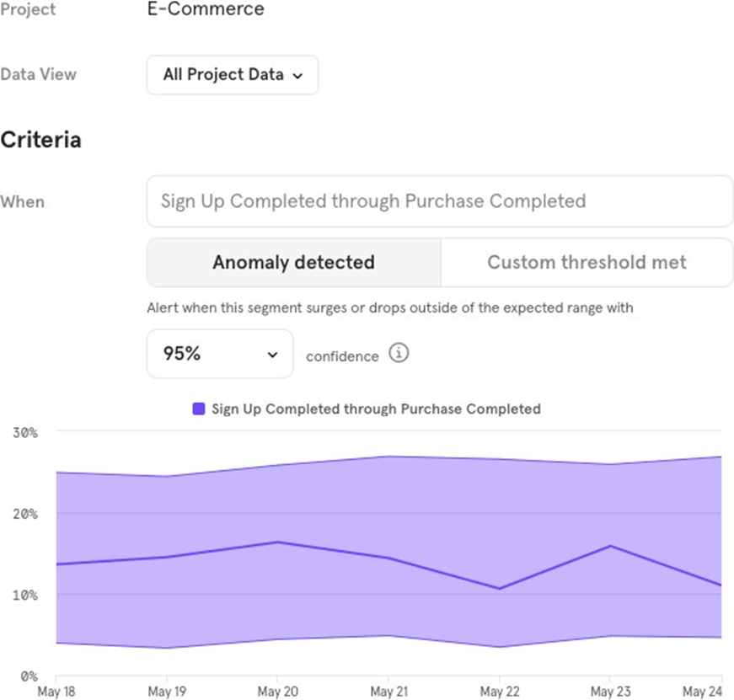Select the Anomaly detected option
Viewport: 734px width, 700px height.
point(293,262)
